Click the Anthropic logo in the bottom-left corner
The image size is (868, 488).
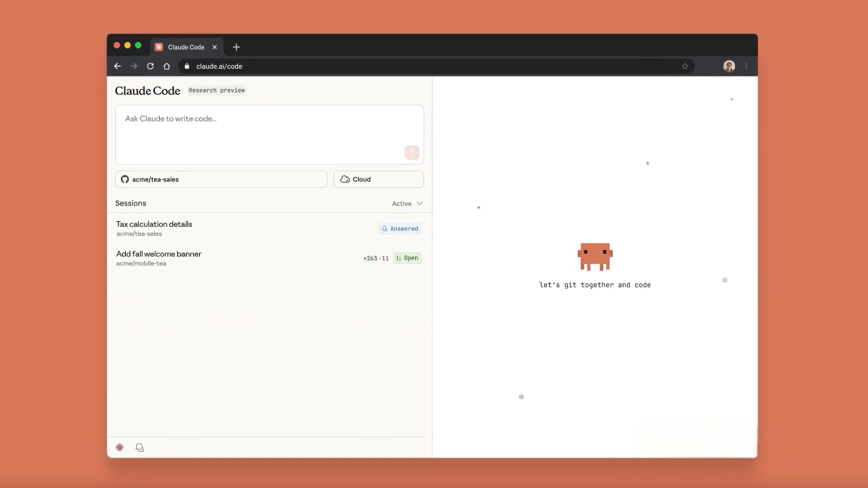point(119,447)
